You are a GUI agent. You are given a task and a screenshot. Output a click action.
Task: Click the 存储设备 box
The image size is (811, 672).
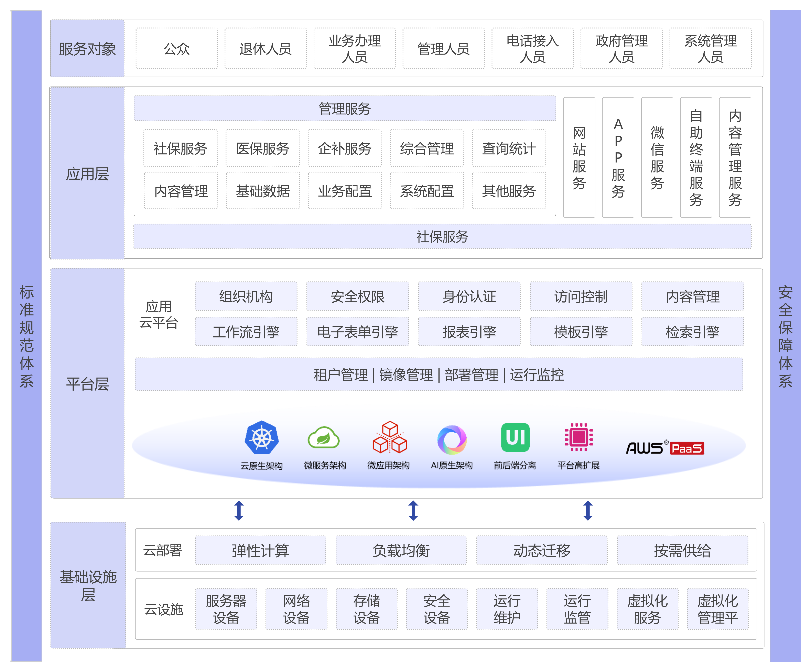(x=367, y=609)
